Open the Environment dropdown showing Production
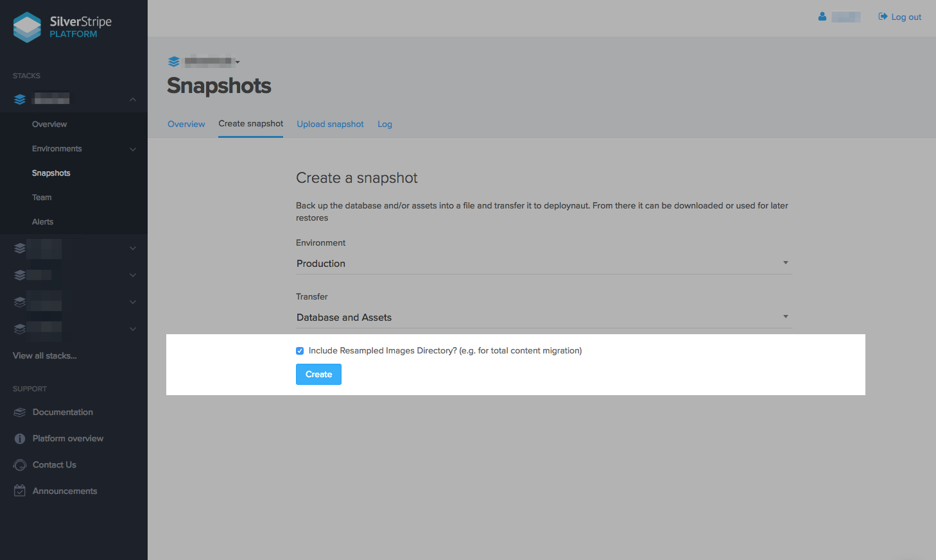 [543, 264]
